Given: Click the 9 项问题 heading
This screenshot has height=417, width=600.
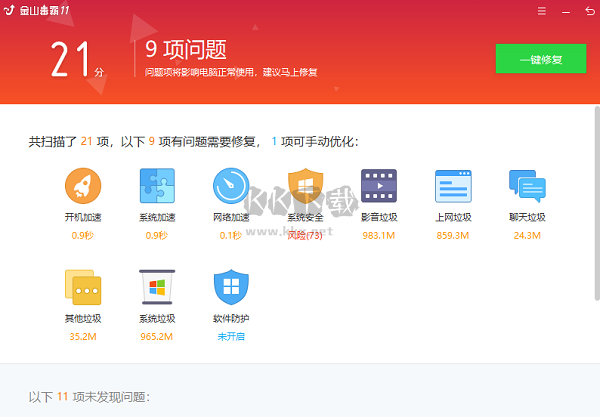Looking at the screenshot, I should [x=186, y=50].
